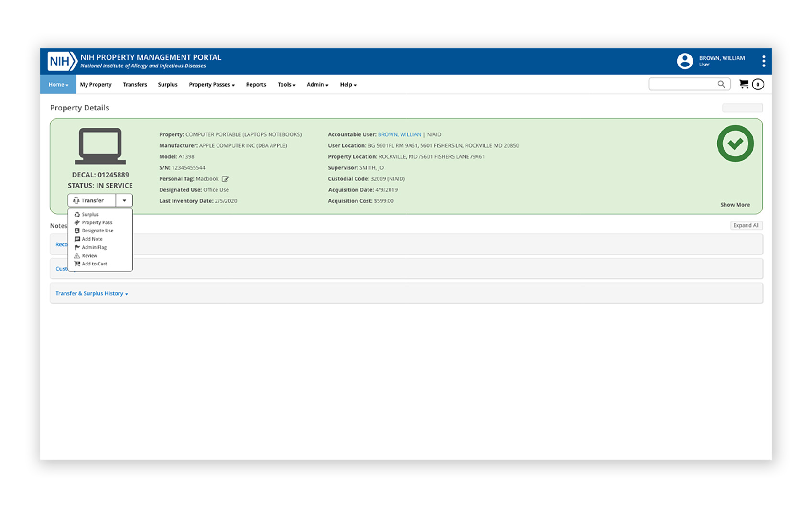Screen dimensions: 812x508
Task: Open the BROWN, WILLIAN accountable user link
Action: (399, 134)
